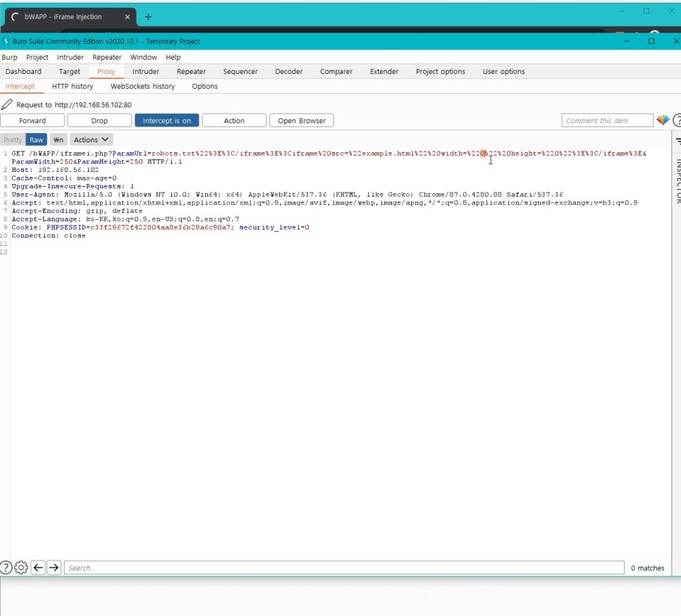Open the Project options tab

pyautogui.click(x=441, y=72)
